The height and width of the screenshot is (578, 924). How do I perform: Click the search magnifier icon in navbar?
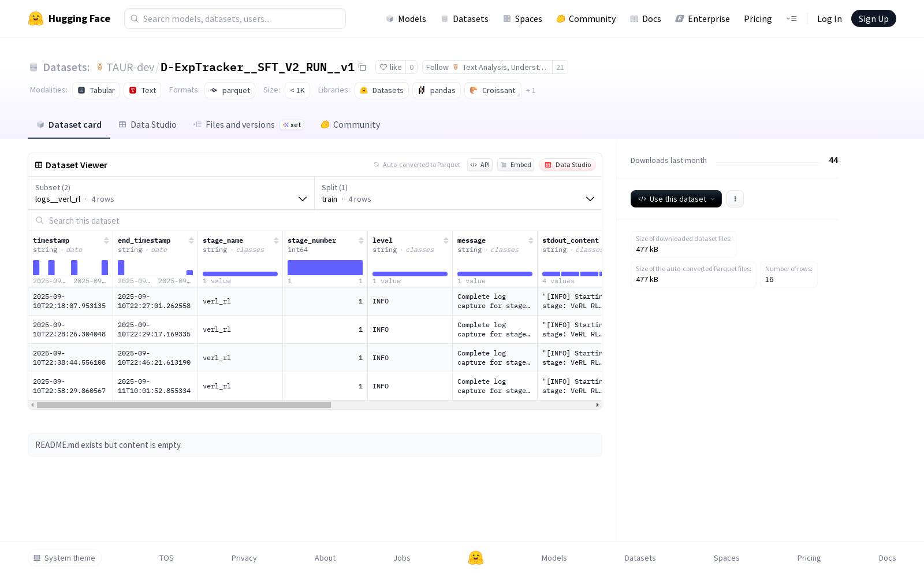(x=135, y=18)
